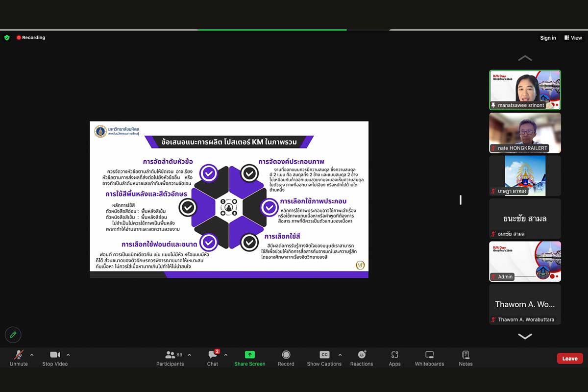The width and height of the screenshot is (588, 392).
Task: Open the Notes panel
Action: (x=465, y=357)
